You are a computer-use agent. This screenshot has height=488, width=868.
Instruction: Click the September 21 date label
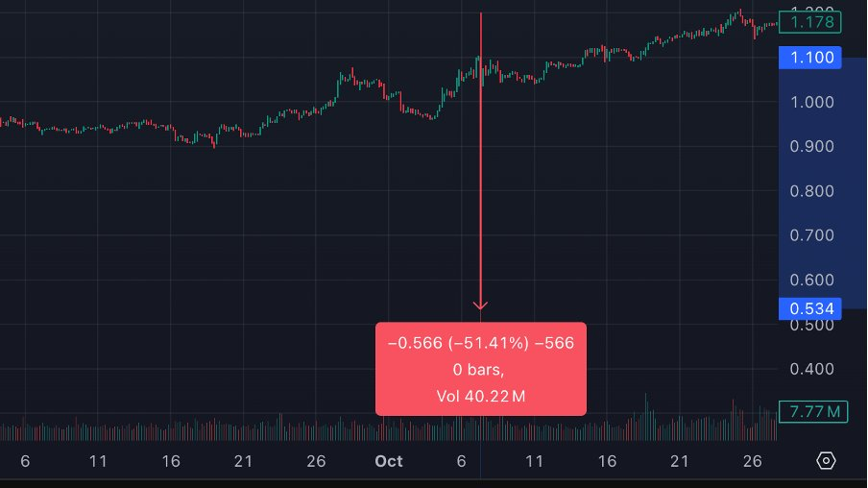[x=243, y=461]
